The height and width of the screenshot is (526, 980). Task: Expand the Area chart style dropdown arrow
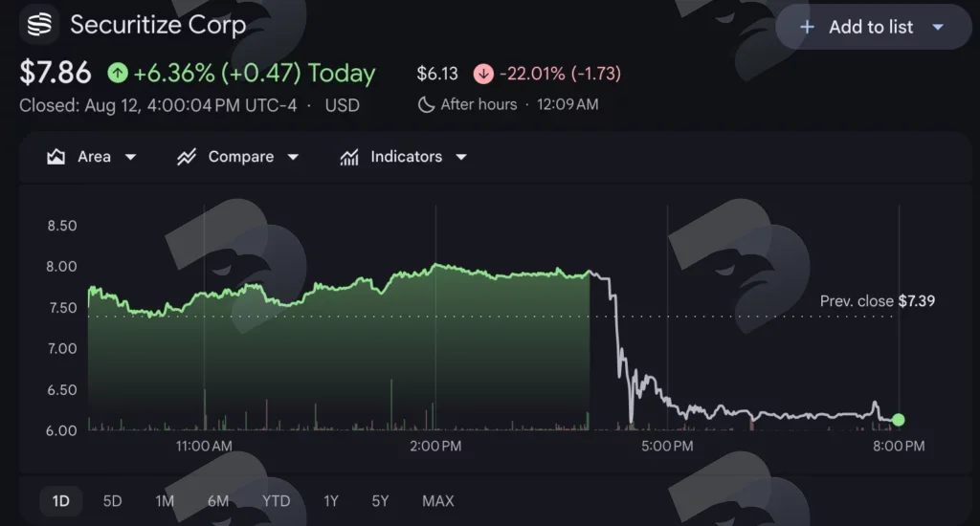click(x=130, y=158)
